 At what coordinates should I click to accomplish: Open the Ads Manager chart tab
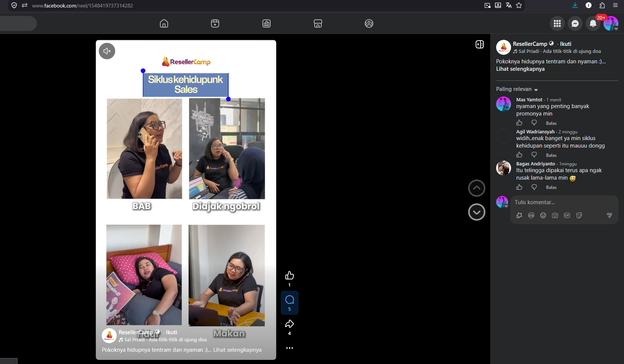[267, 23]
